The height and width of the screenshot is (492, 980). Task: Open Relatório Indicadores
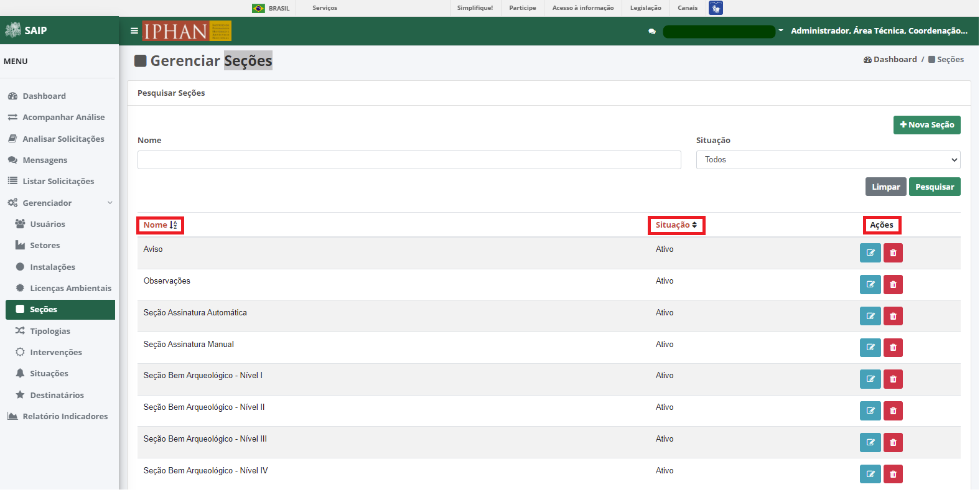(x=65, y=416)
